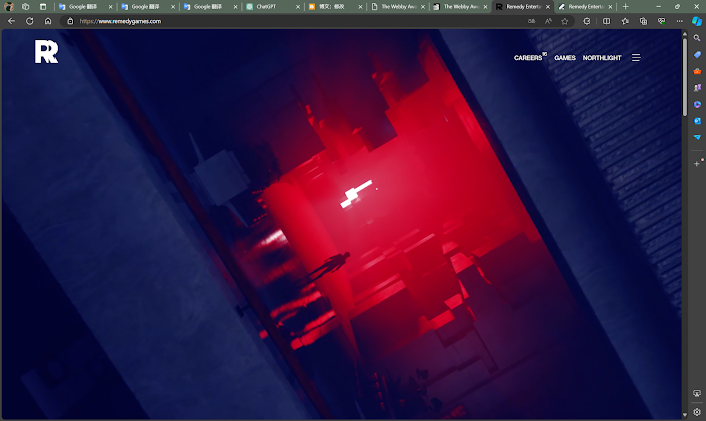Open the Favorites list icon
Image resolution: width=706 pixels, height=421 pixels.
point(625,21)
